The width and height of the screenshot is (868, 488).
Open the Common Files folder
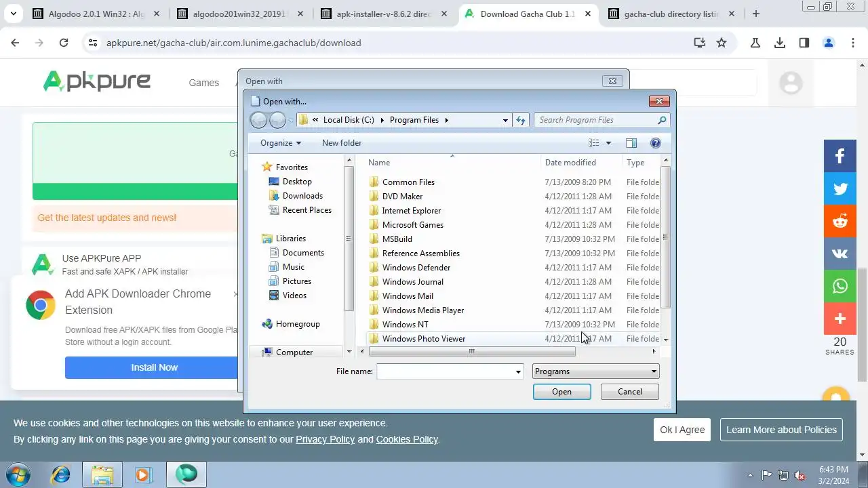coord(408,182)
